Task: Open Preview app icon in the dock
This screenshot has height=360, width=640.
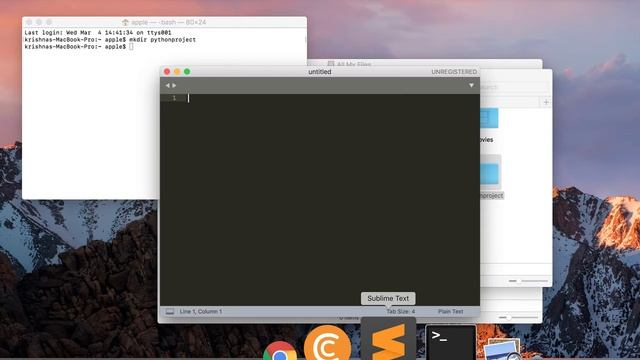Action: [x=503, y=349]
